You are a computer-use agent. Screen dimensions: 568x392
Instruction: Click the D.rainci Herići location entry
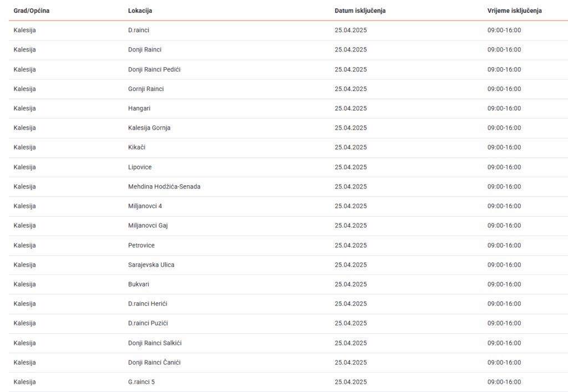coord(148,303)
